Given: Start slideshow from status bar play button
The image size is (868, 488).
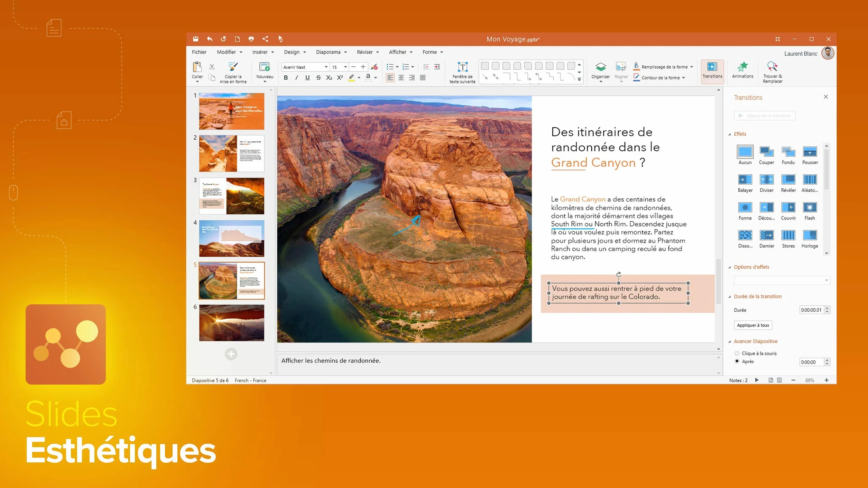Looking at the screenshot, I should click(x=757, y=380).
